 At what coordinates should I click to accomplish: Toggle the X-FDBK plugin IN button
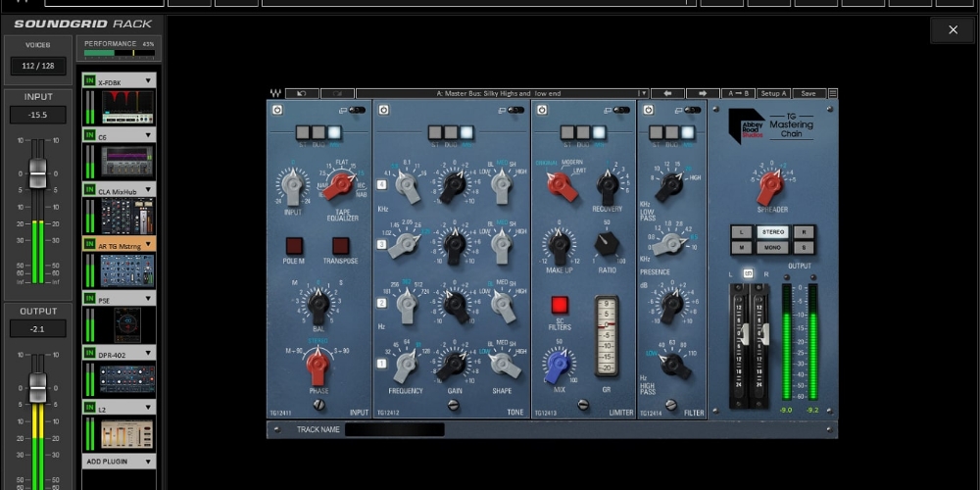click(89, 81)
